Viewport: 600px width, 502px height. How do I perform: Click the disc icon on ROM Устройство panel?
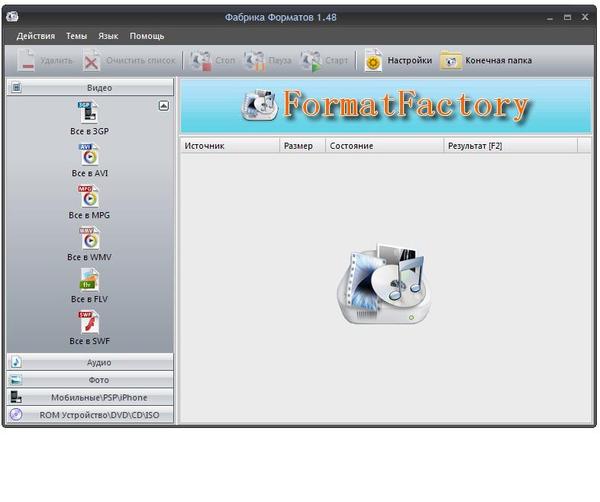coord(16,414)
